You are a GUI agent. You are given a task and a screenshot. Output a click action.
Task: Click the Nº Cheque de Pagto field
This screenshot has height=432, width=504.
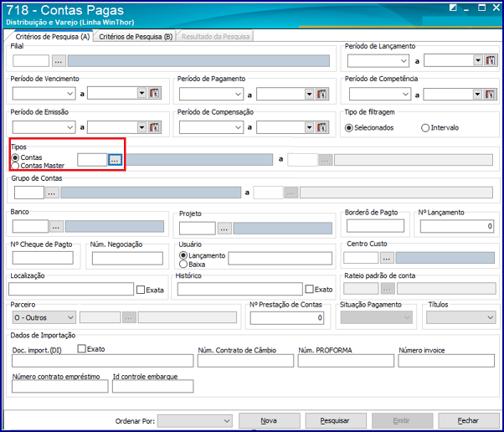click(x=43, y=258)
